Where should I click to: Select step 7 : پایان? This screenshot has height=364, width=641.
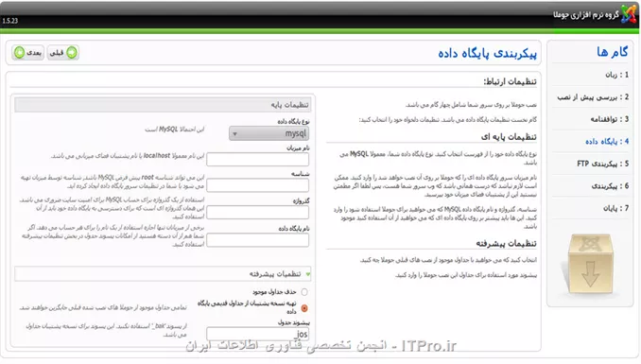[616, 208]
